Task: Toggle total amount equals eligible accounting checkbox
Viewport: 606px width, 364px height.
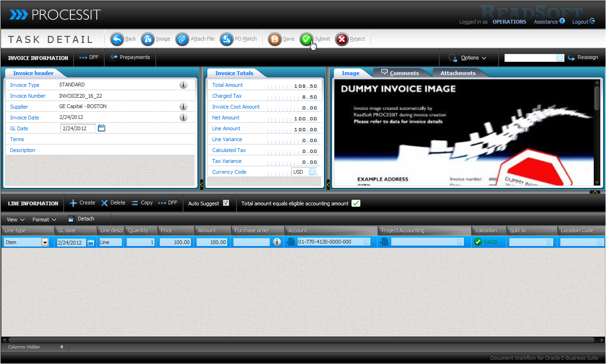Action: point(356,203)
